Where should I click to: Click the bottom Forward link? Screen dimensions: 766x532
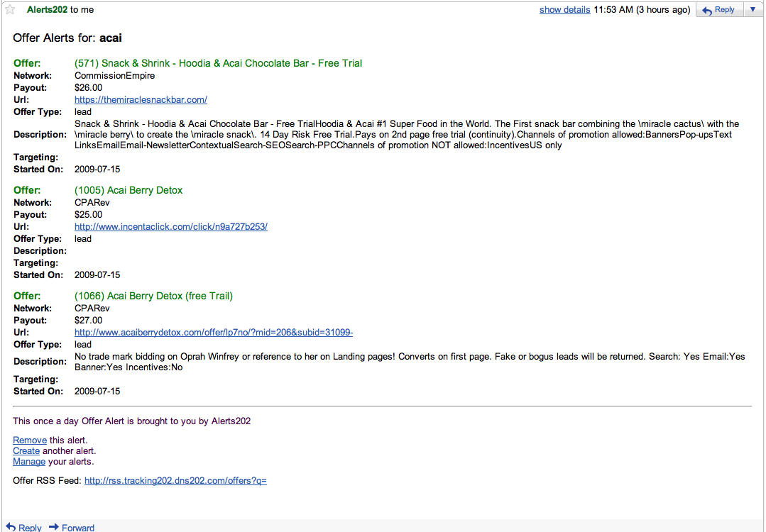(x=77, y=528)
